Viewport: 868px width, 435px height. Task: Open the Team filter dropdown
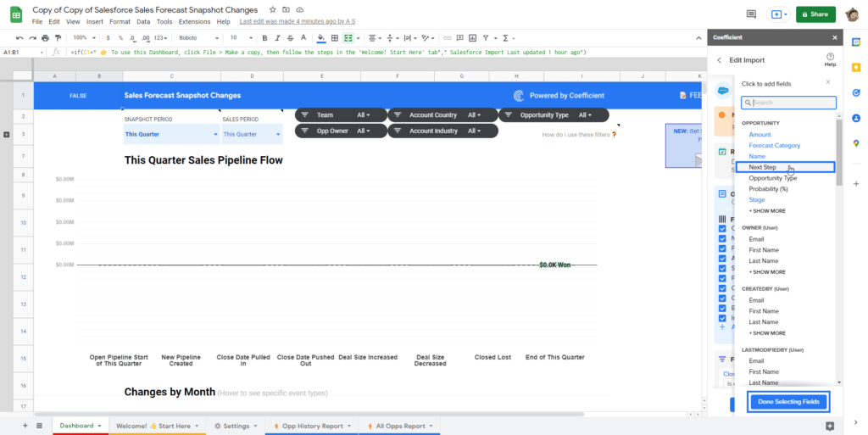tap(341, 115)
